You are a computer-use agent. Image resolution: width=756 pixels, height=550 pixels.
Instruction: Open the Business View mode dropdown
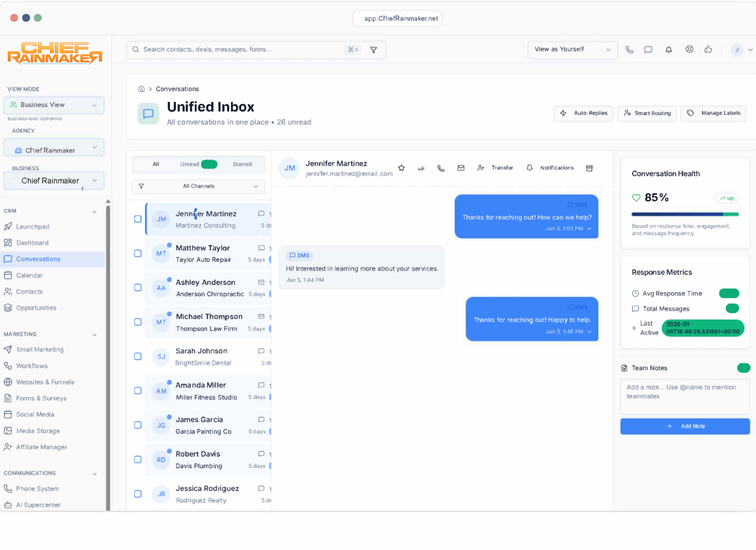pyautogui.click(x=54, y=105)
